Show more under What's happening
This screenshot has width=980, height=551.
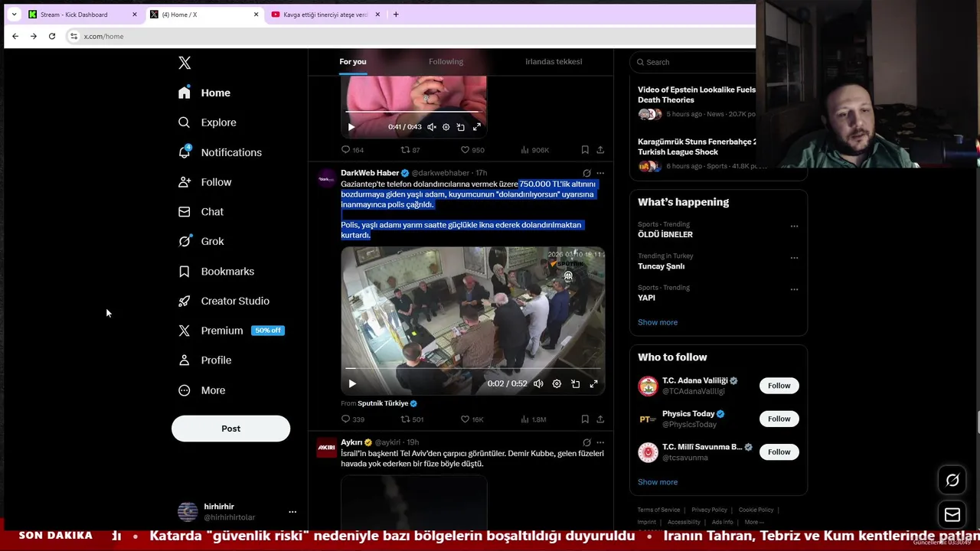pos(658,322)
